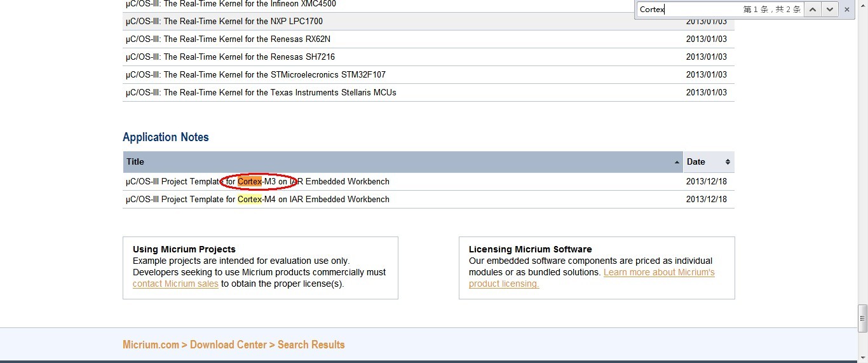Image resolution: width=868 pixels, height=363 pixels.
Task: Open Learn more about Micrium's product licensing
Action: pos(592,278)
